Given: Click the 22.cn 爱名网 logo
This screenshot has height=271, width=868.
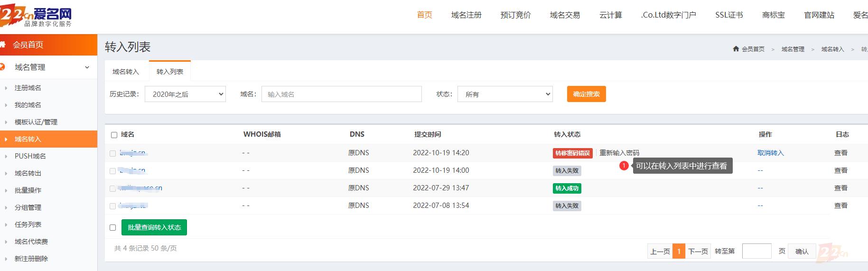Looking at the screenshot, I should point(36,16).
